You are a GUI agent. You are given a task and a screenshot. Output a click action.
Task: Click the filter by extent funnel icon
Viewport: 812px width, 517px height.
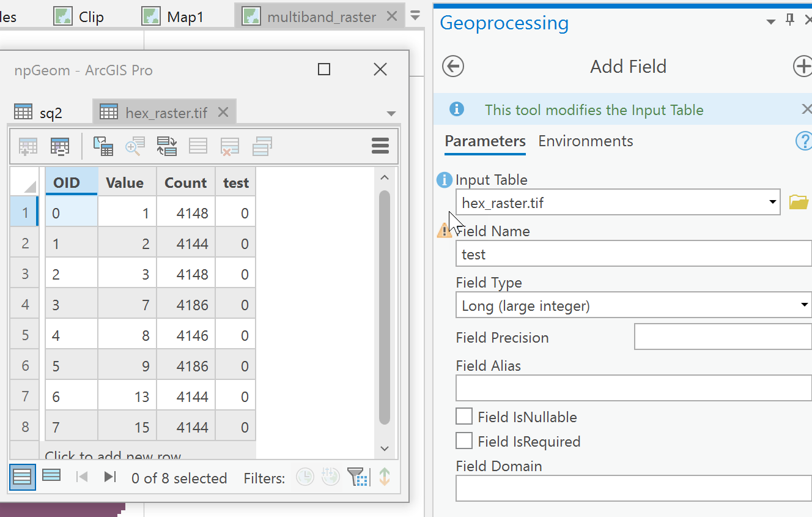tap(357, 477)
